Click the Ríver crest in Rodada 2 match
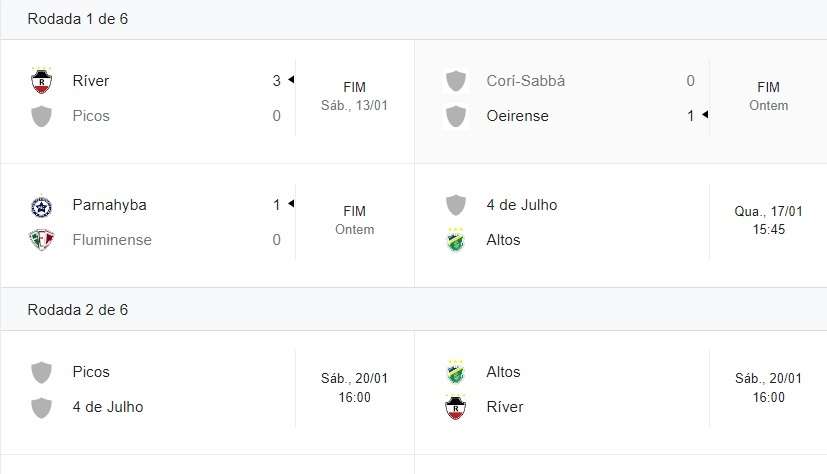 [x=455, y=407]
